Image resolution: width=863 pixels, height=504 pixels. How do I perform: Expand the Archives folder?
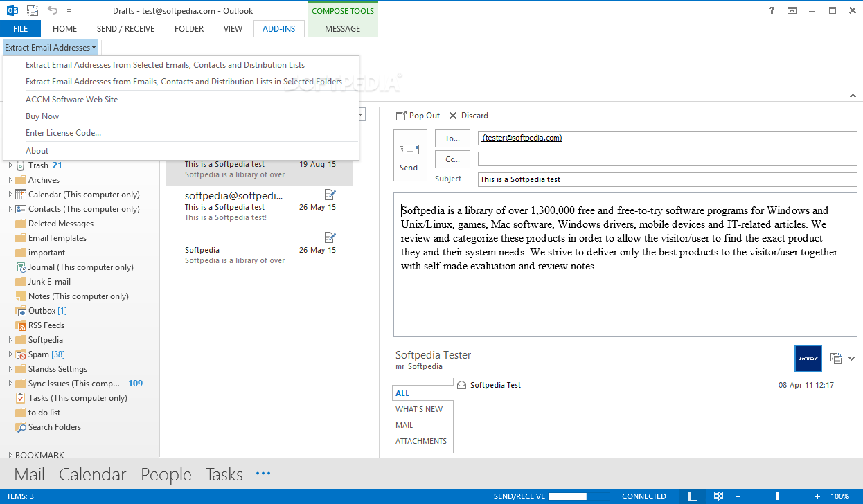click(x=10, y=180)
